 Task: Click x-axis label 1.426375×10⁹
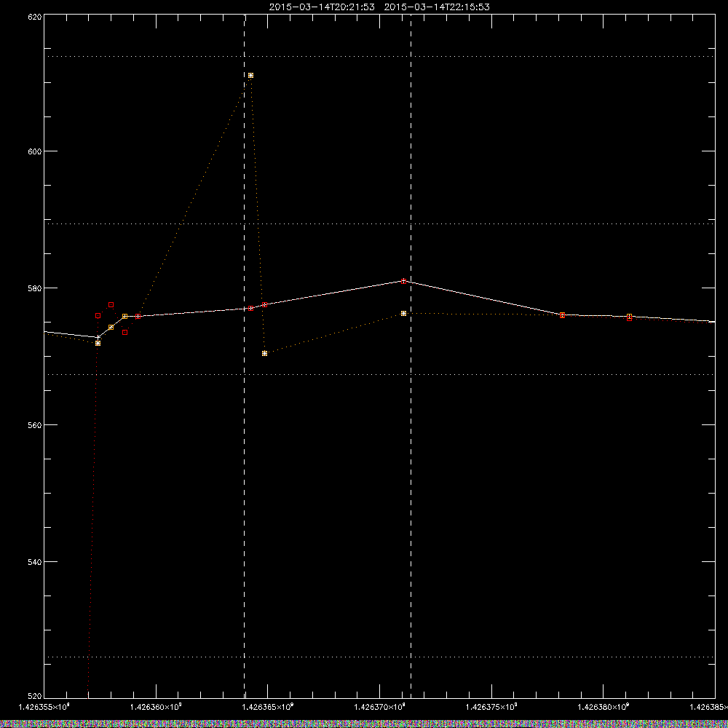[x=491, y=707]
